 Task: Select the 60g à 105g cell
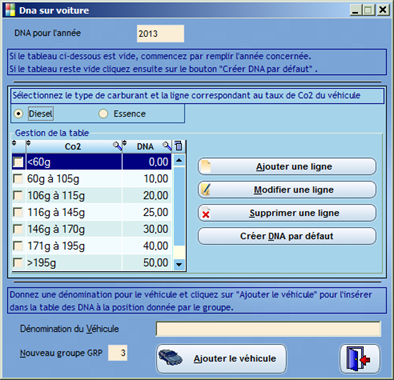click(74, 179)
